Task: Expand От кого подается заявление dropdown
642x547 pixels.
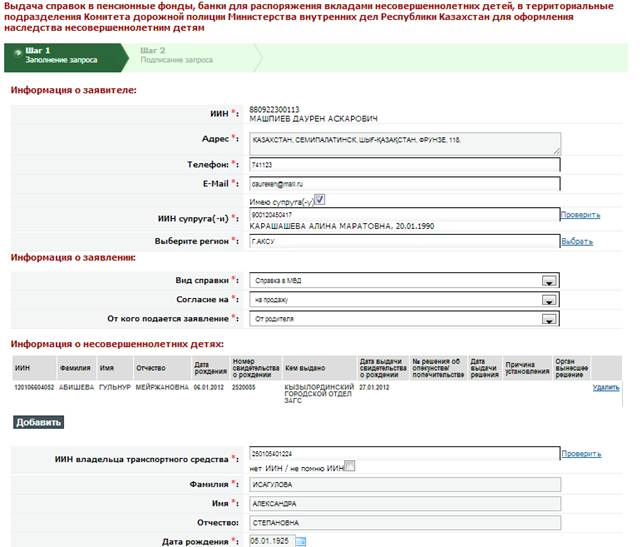Action: click(548, 319)
